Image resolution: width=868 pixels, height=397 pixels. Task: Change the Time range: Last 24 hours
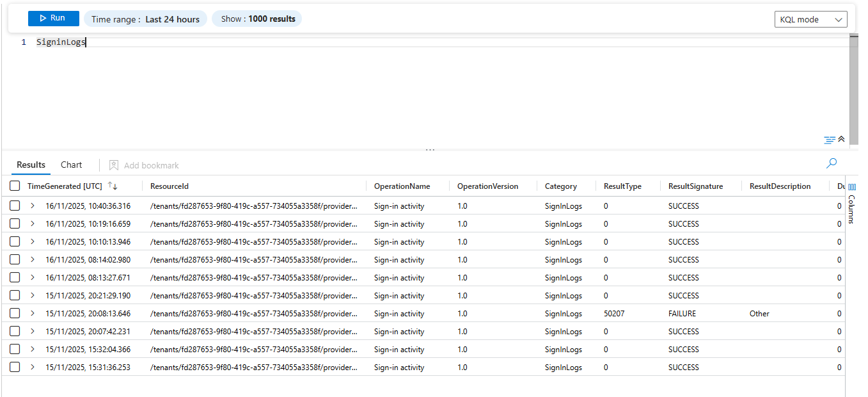145,19
